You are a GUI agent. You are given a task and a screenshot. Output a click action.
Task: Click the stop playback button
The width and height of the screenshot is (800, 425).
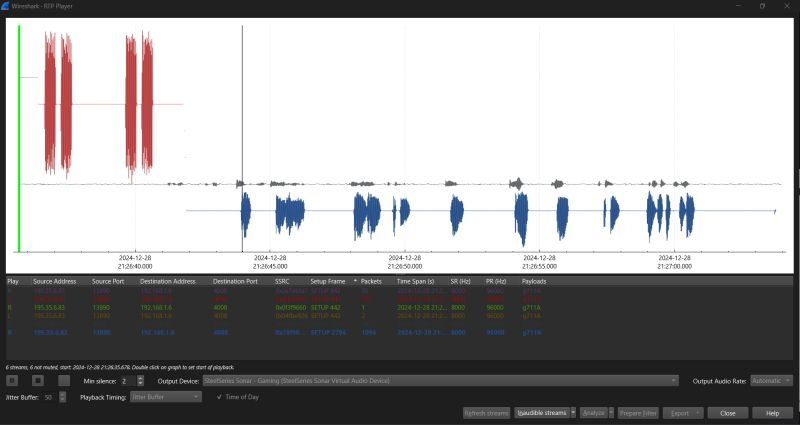[38, 381]
